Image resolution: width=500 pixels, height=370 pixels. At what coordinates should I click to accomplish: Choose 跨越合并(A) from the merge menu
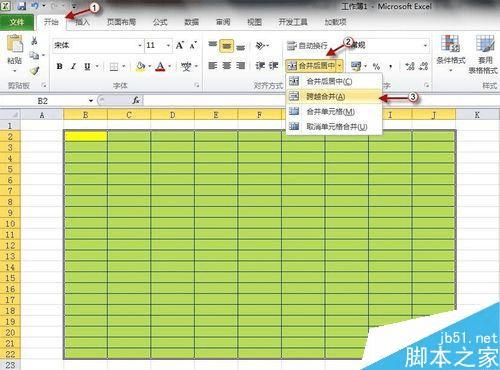[x=334, y=97]
